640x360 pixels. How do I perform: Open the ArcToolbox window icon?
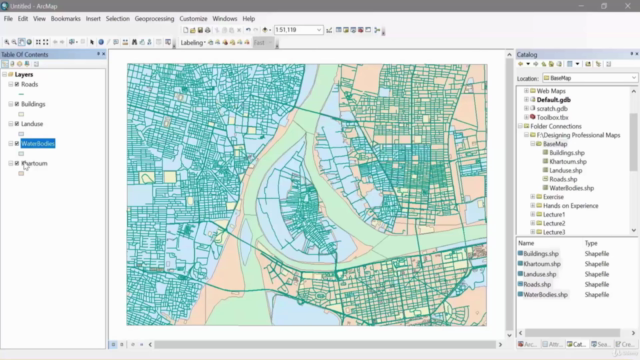[x=361, y=30]
